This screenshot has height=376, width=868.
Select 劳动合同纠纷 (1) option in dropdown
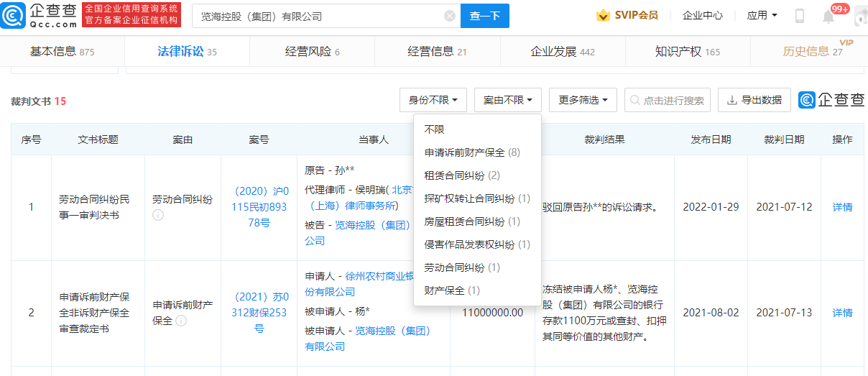(477, 267)
